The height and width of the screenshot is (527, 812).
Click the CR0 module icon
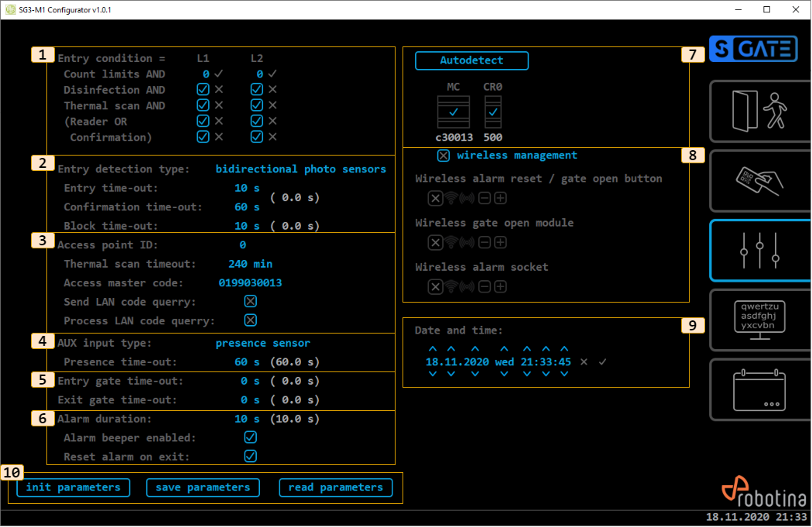(x=493, y=111)
